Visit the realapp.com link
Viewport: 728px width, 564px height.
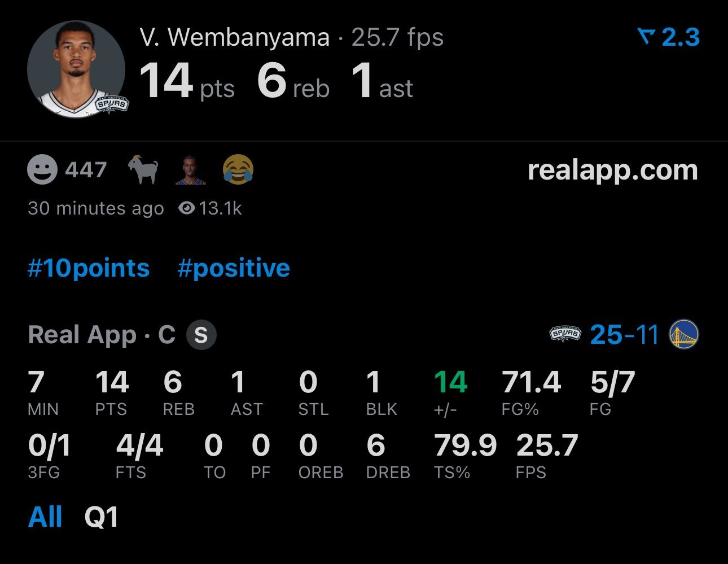click(x=612, y=170)
